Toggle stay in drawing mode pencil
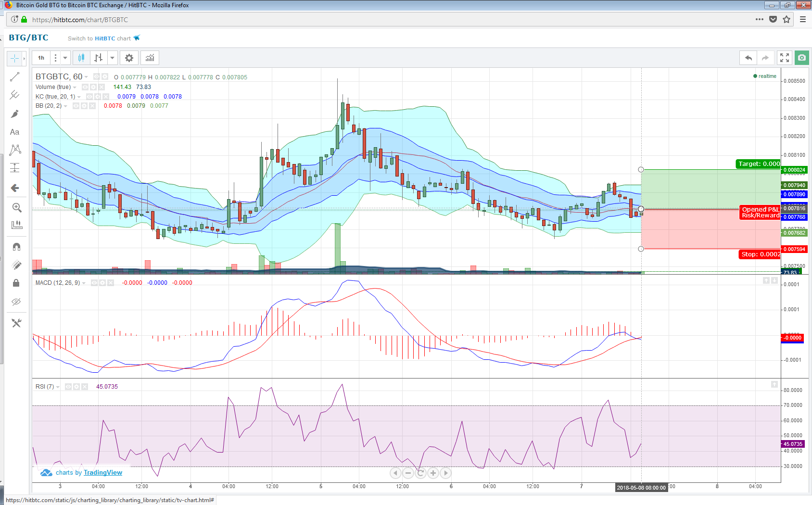 click(x=17, y=265)
